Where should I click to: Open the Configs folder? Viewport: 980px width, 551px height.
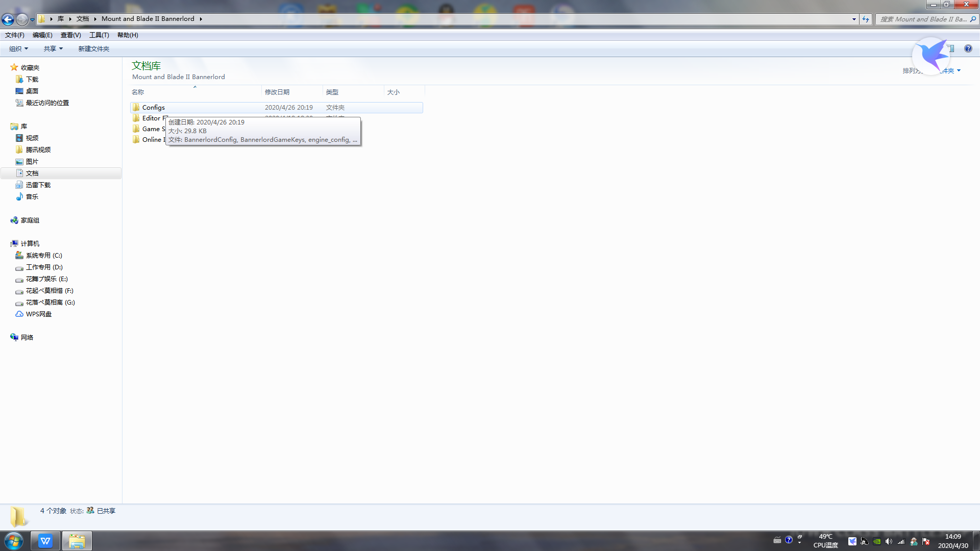click(x=154, y=107)
